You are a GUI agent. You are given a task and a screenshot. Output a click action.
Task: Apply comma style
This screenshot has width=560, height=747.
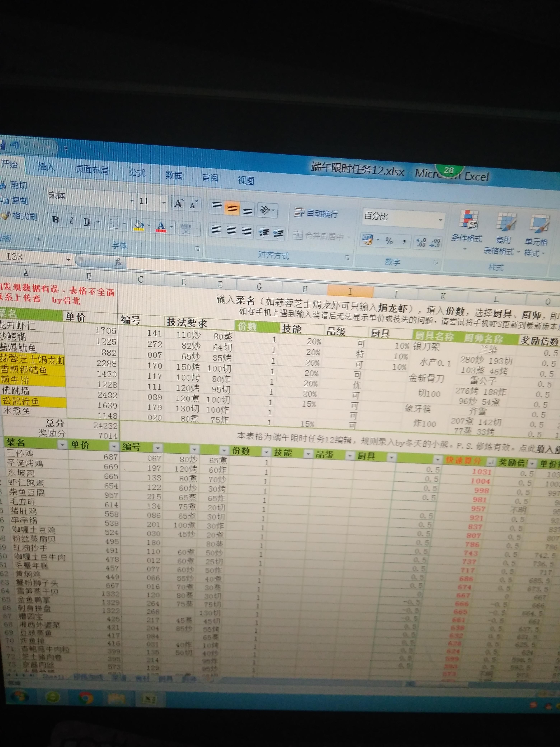404,242
